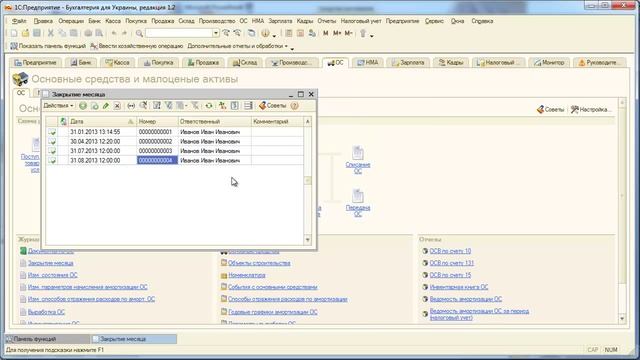
Task: Open the ОСВ по счету 10 report link
Action: click(450, 251)
